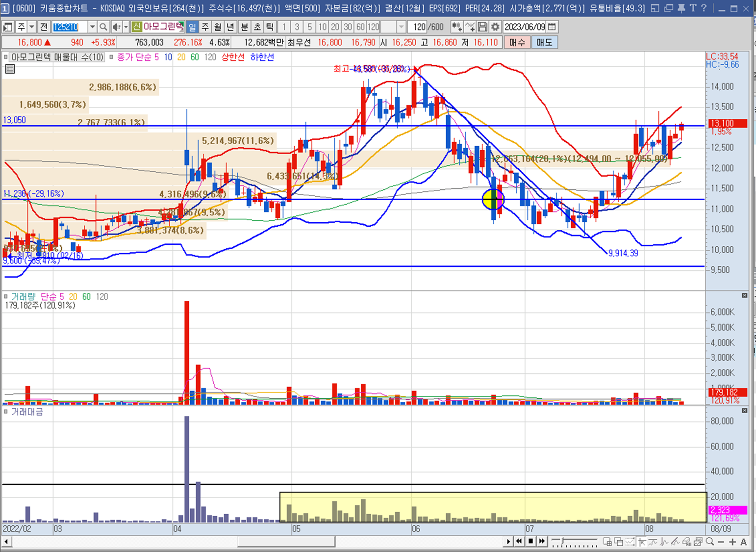The height and width of the screenshot is (552, 756).
Task: Click the 매수 buy button
Action: 517,43
